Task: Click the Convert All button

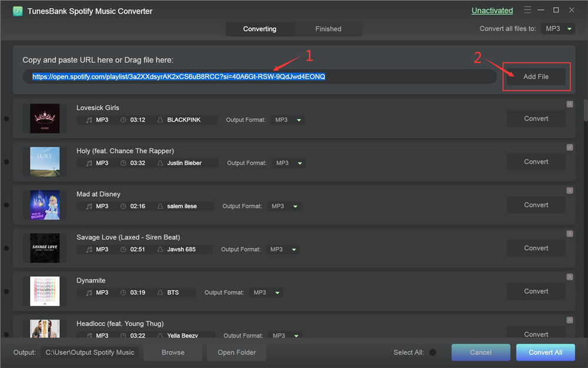Action: point(545,352)
